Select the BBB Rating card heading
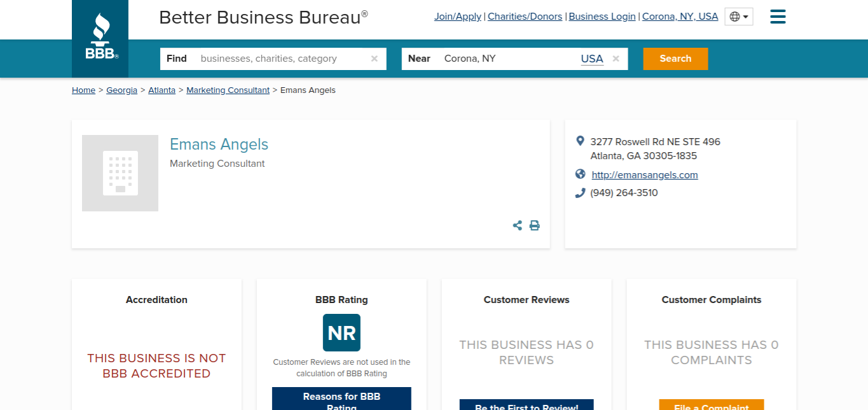868x410 pixels. pos(341,300)
